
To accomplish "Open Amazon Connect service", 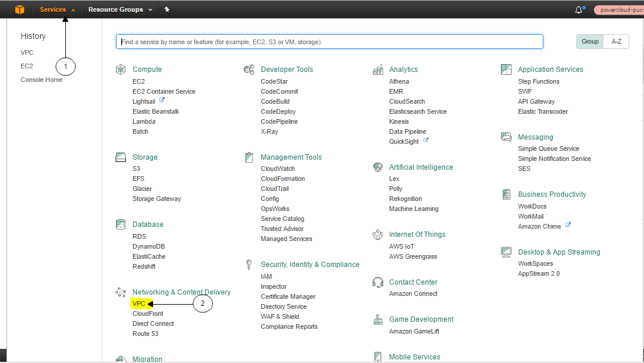I will tap(413, 293).
